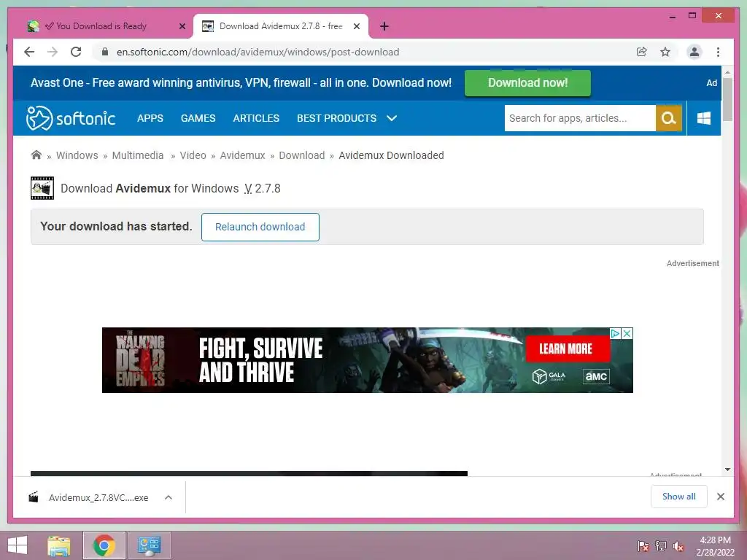Open Action Center flag tray icon
Screen dimensions: 747x560
coord(643,546)
